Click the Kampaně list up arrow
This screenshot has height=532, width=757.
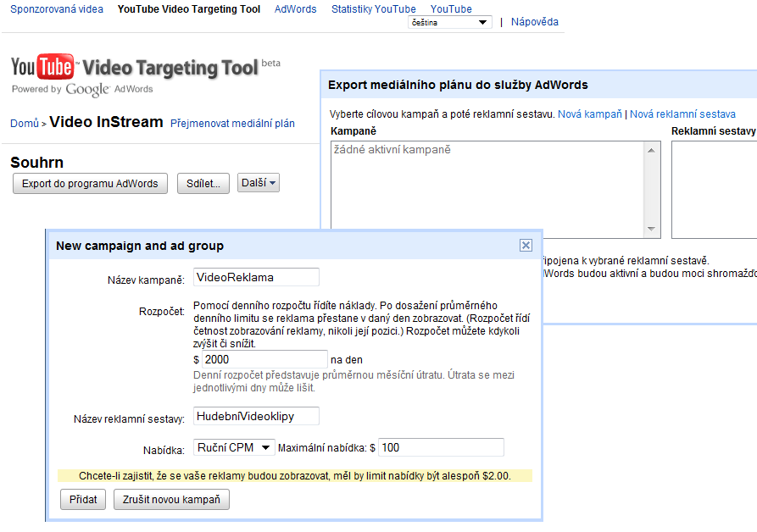[x=651, y=151]
